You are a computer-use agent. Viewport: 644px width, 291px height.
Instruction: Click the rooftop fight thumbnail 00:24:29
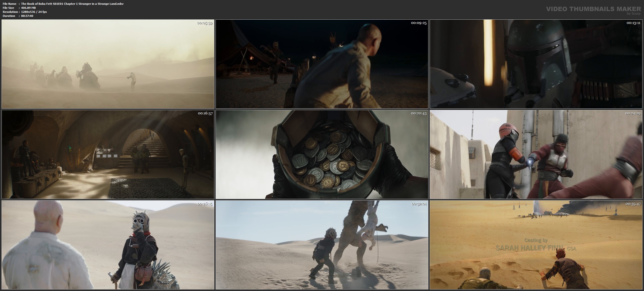[536, 154]
